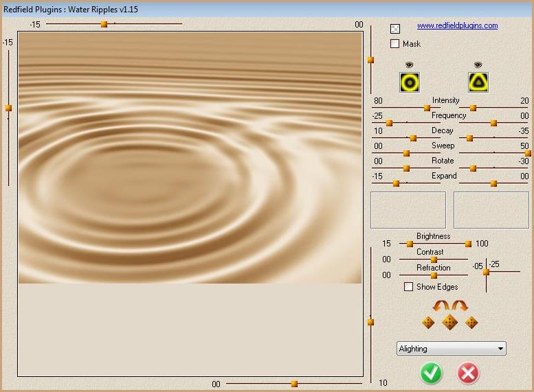Enable the Show Edges checkbox
Viewport: 534px width, 392px height.
click(409, 287)
